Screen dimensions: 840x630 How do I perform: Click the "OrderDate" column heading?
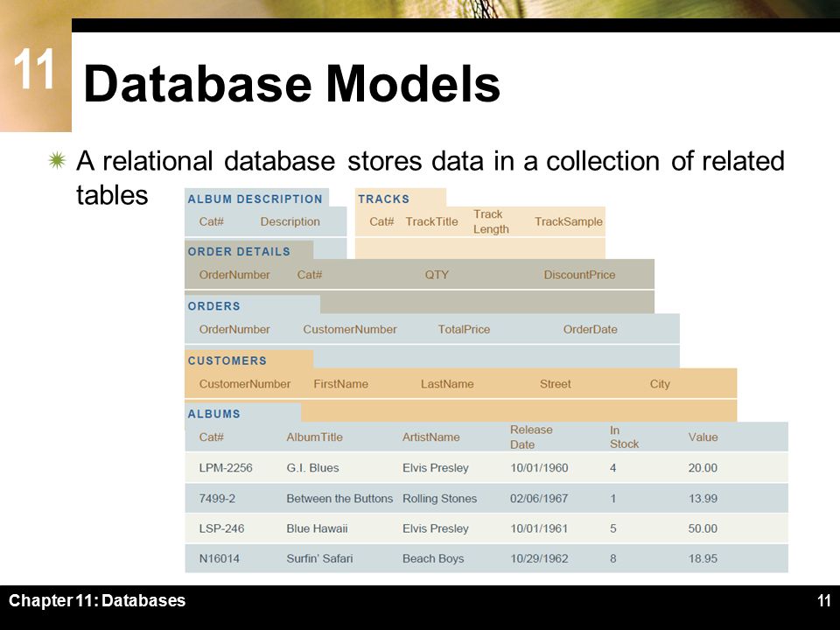point(591,330)
